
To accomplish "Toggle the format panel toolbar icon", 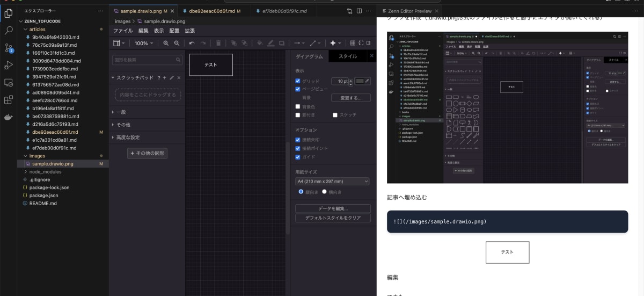I will 369,43.
